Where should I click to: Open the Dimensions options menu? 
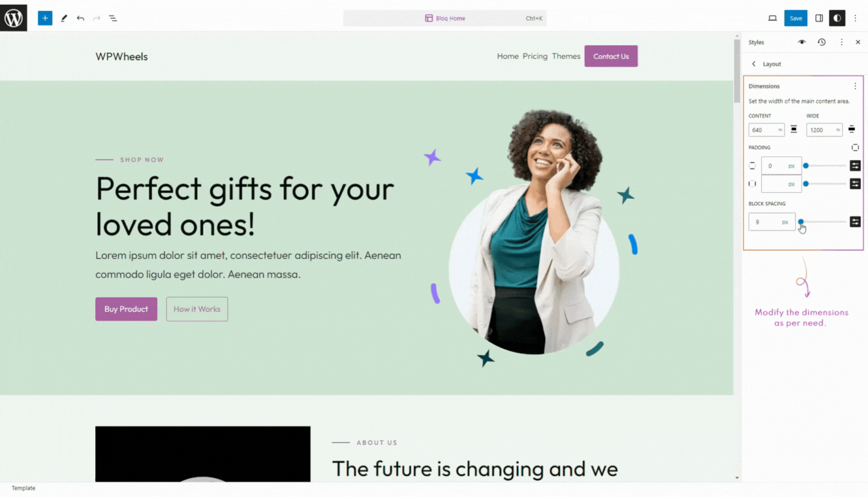point(855,86)
